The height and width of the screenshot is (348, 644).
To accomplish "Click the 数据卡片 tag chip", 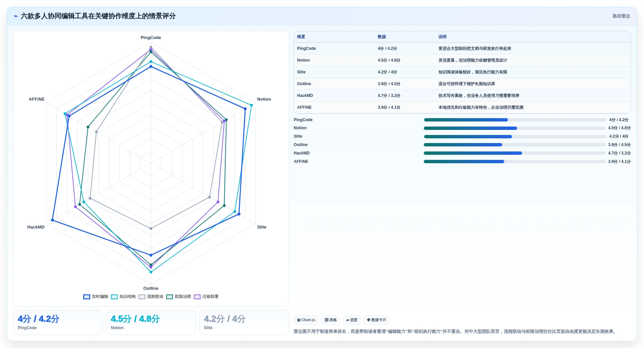I will click(x=377, y=320).
